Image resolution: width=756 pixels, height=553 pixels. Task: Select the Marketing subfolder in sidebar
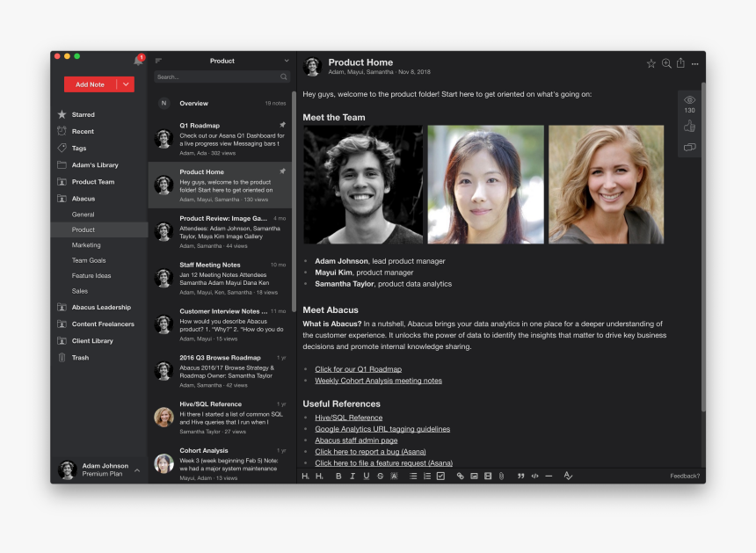(86, 245)
